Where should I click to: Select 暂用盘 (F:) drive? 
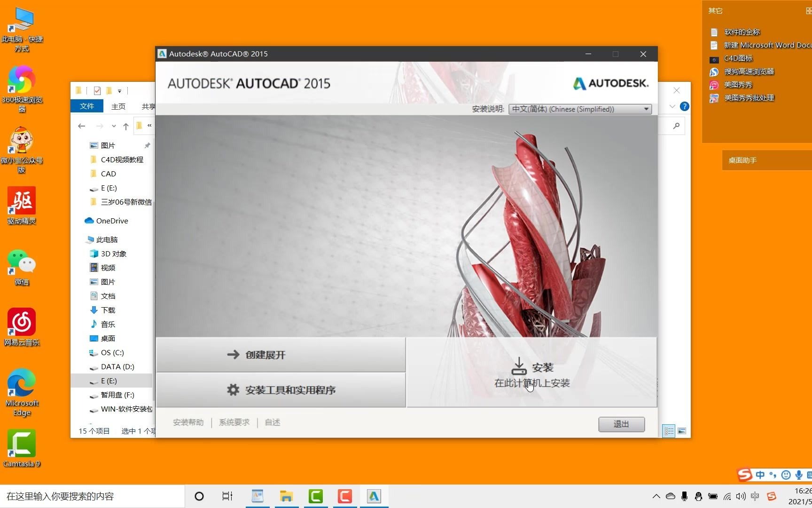[117, 395]
